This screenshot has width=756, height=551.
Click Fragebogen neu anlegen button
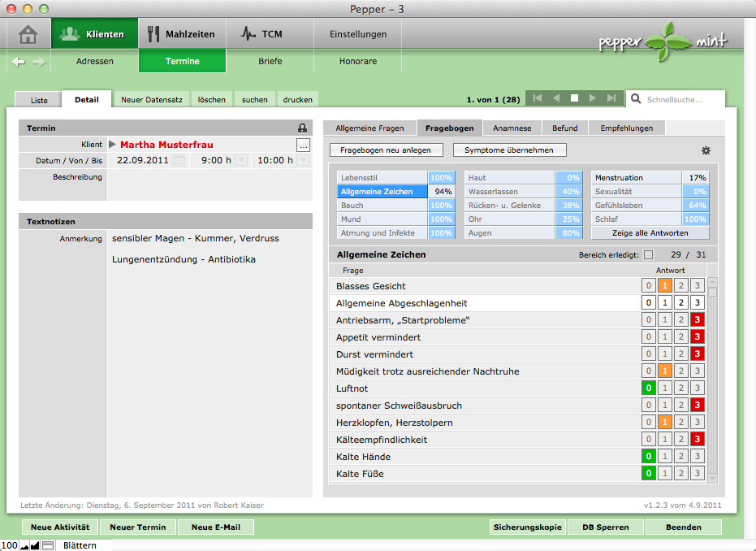386,150
